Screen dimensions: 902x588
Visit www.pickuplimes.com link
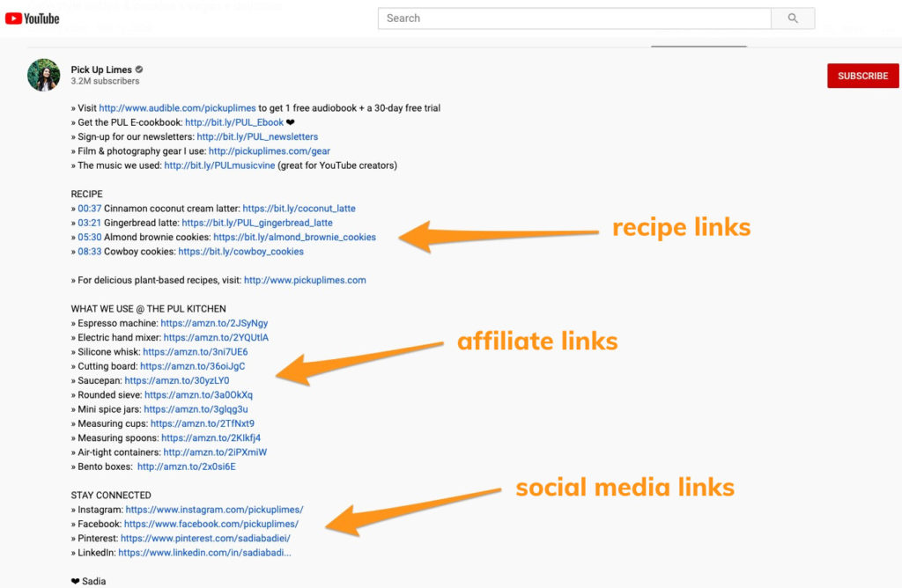(305, 281)
